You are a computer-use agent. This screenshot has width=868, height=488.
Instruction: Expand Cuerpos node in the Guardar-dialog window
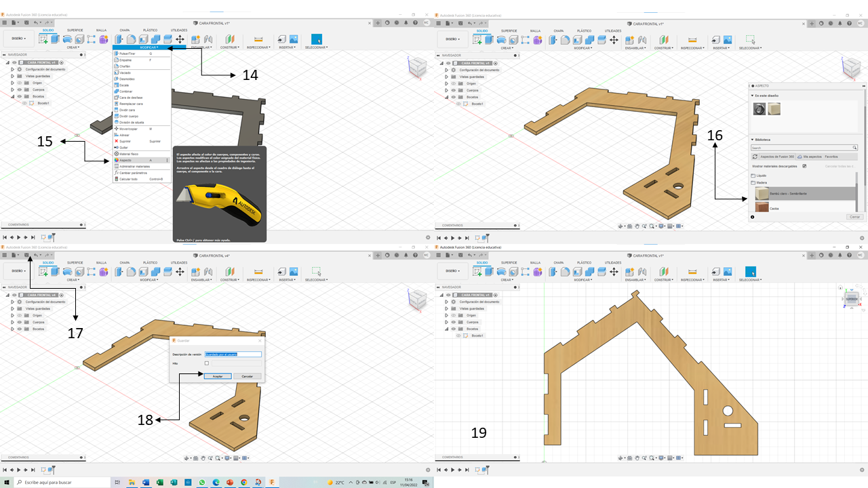click(x=12, y=322)
